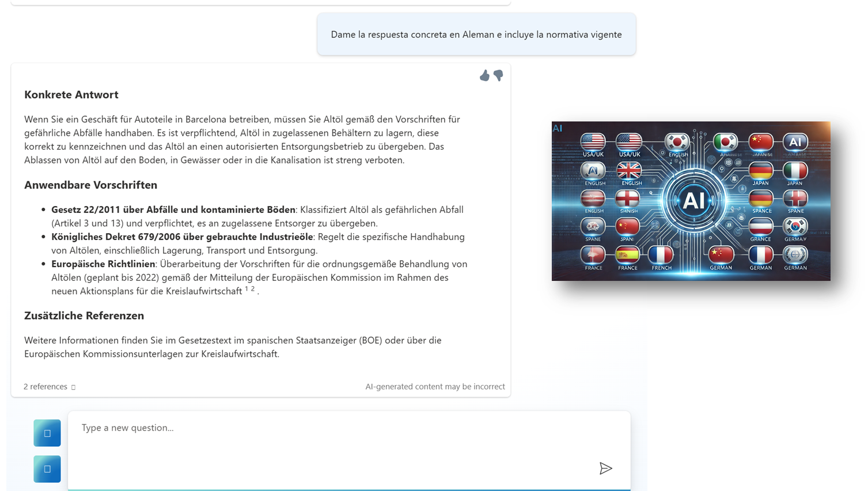
Task: Click the AI badge icon in the top flag row
Action: point(795,142)
